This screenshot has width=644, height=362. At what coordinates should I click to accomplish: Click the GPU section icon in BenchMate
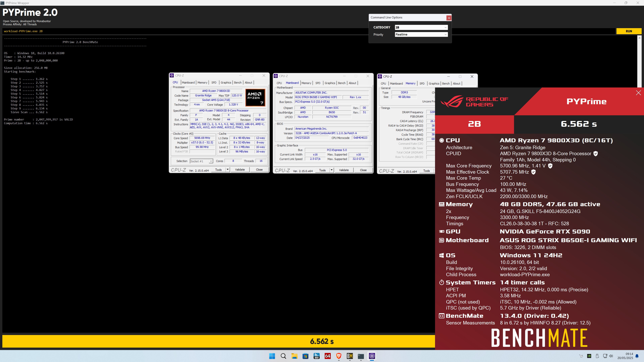(442, 231)
